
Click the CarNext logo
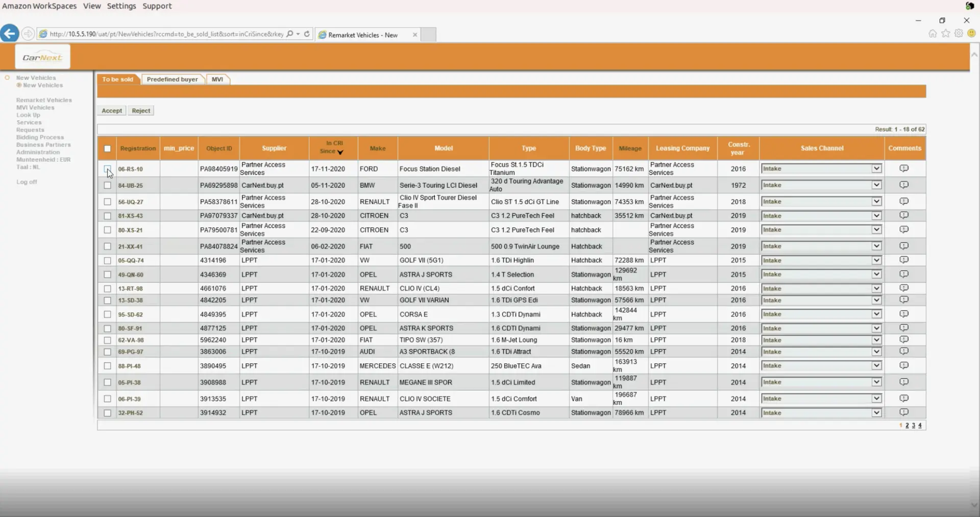pyautogui.click(x=42, y=57)
